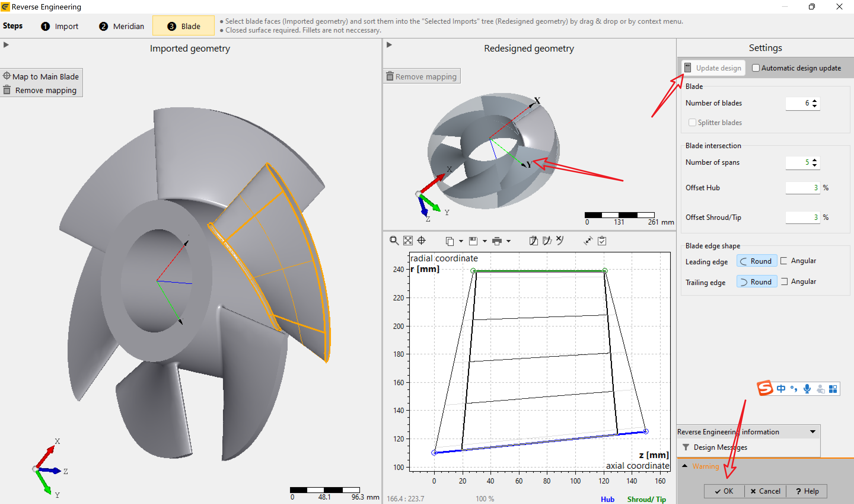Click the trash icon of Redesigned geometry's Remove mapping
The height and width of the screenshot is (504, 854).
390,76
